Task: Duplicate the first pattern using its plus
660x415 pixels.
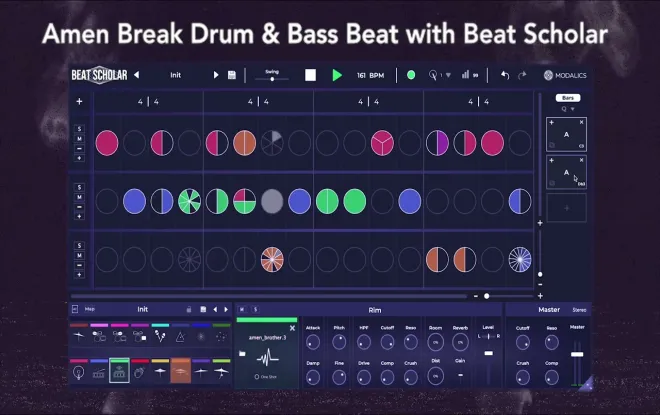Action: pyautogui.click(x=552, y=122)
